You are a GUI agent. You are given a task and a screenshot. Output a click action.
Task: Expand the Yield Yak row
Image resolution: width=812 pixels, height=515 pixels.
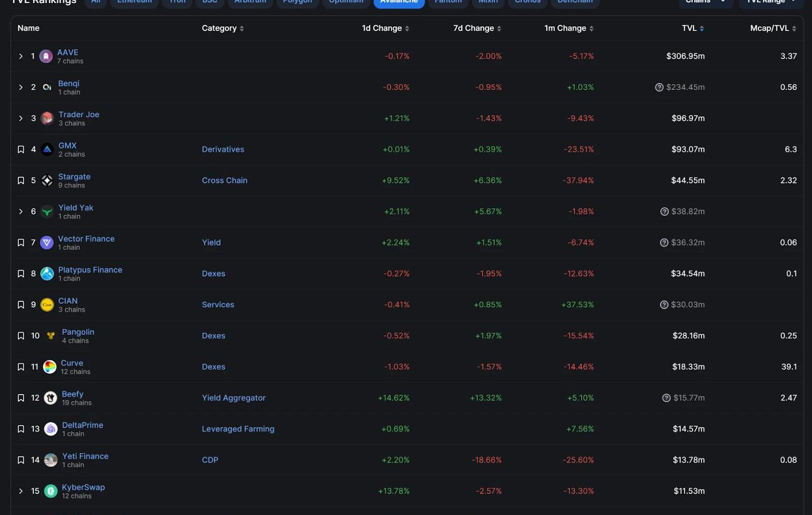coord(21,211)
